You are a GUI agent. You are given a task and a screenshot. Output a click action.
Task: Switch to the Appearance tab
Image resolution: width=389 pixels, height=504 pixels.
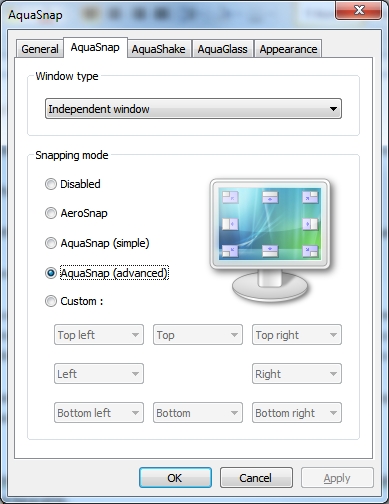tap(288, 49)
